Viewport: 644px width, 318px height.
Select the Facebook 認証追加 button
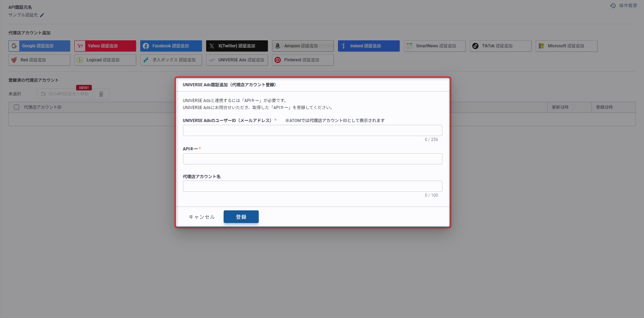(x=171, y=46)
